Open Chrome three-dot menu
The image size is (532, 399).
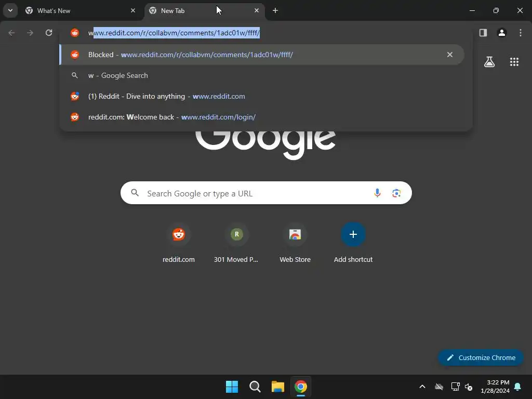[x=521, y=33]
